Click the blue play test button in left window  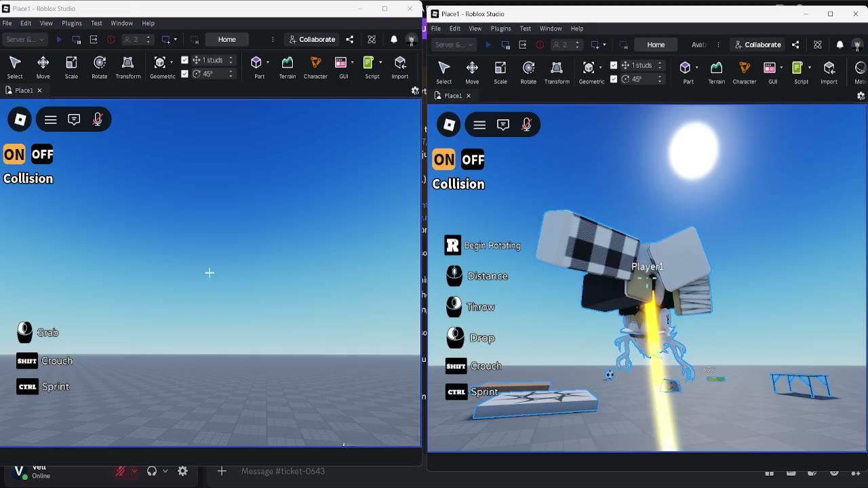(x=59, y=39)
